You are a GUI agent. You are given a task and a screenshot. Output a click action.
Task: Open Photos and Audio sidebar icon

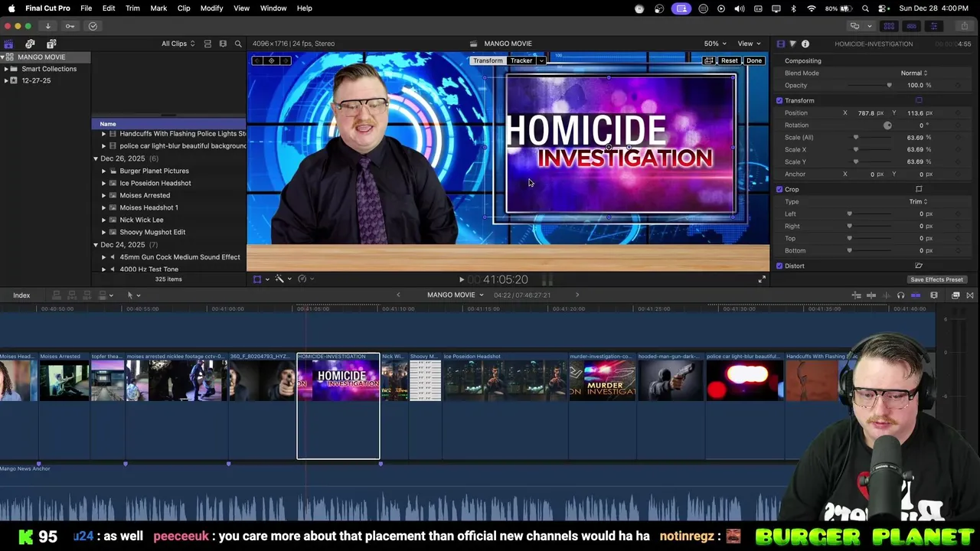(30, 44)
